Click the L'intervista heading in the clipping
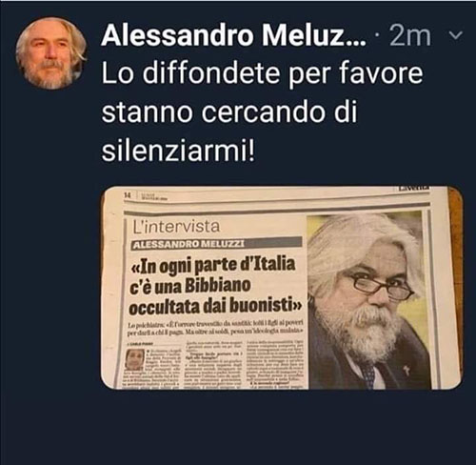 [x=176, y=226]
